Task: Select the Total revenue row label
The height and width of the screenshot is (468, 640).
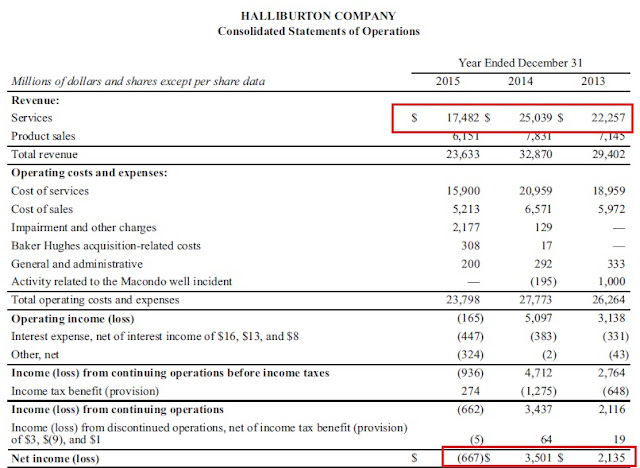Action: coord(44,155)
